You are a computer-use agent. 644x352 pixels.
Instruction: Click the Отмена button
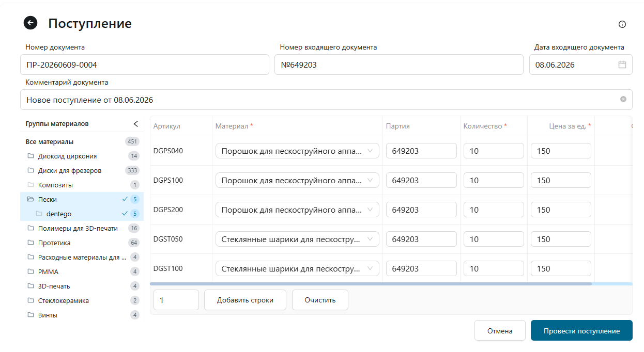pos(500,331)
